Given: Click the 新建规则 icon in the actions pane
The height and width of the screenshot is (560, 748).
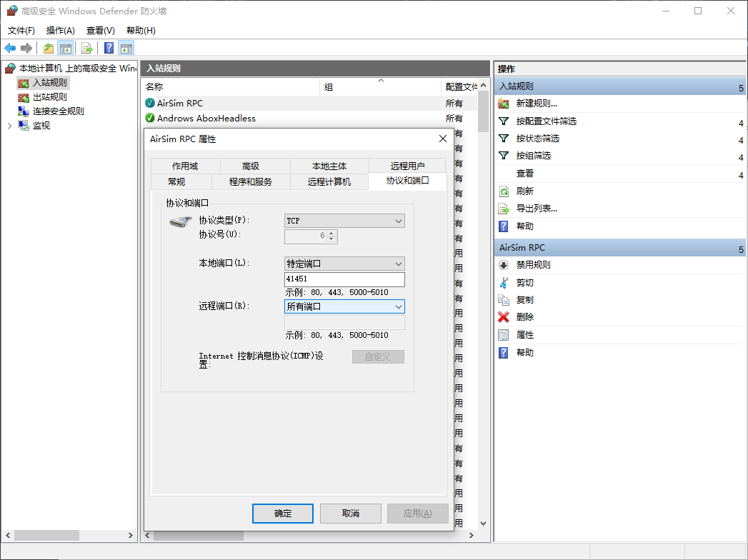Looking at the screenshot, I should 503,104.
